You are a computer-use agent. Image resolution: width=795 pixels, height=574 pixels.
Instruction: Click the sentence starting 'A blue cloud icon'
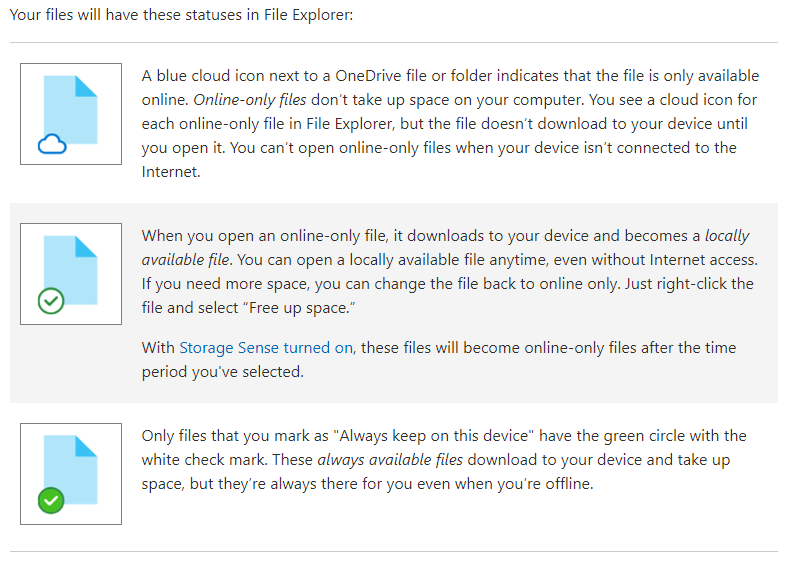450,88
